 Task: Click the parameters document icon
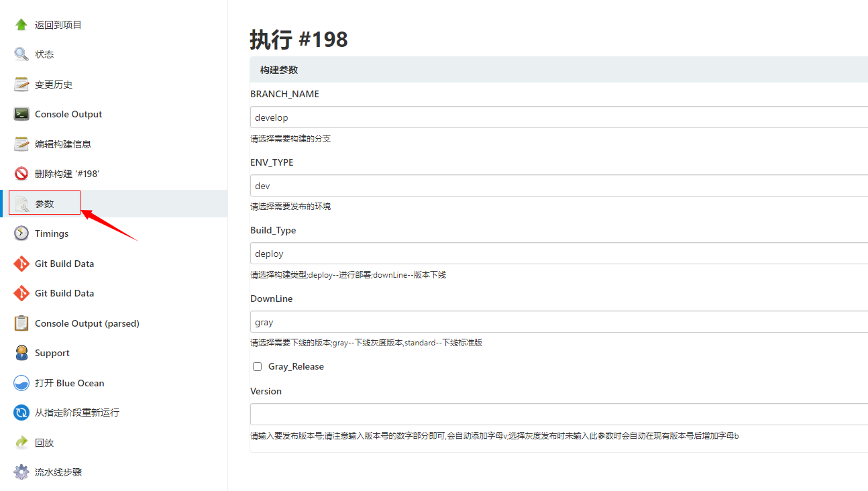click(x=21, y=204)
